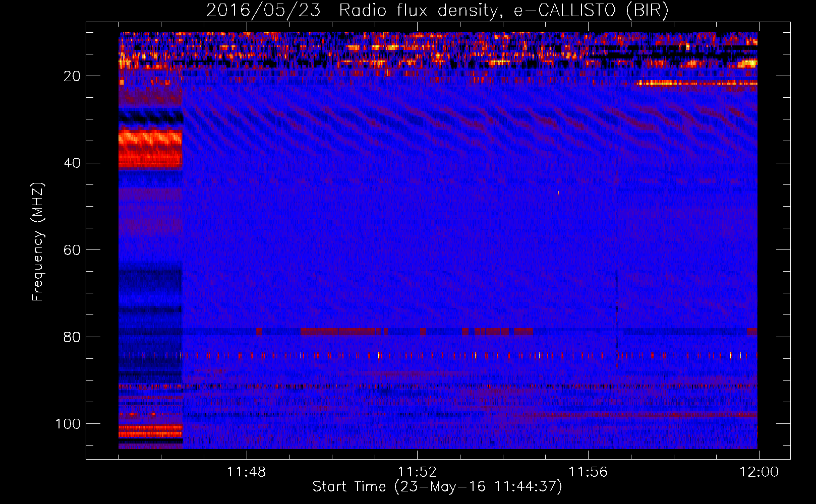Viewport: 816px width, 504px height.
Task: Click the 12:00 time tick label
Action: [759, 472]
